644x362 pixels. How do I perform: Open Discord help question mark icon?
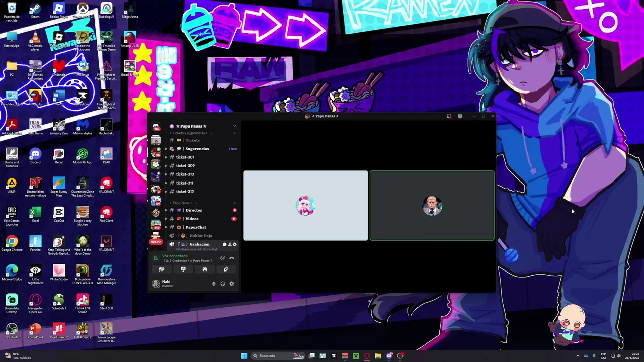coord(460,116)
